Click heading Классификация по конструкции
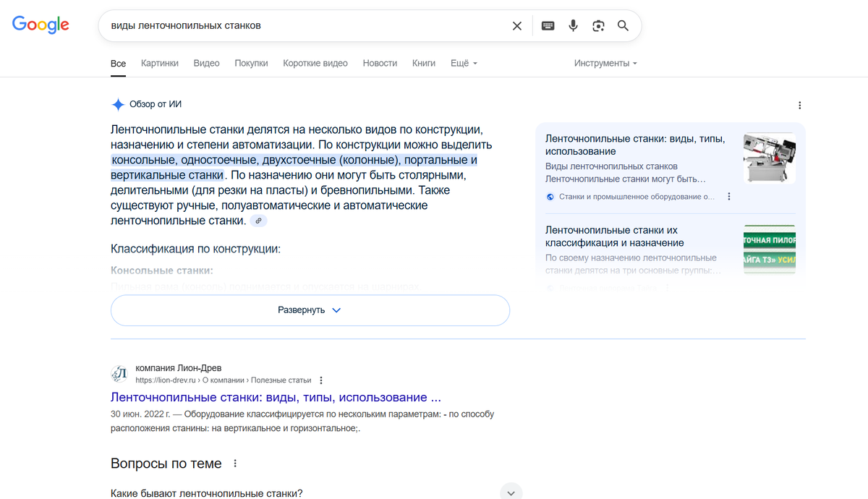This screenshot has height=499, width=868. (x=195, y=249)
